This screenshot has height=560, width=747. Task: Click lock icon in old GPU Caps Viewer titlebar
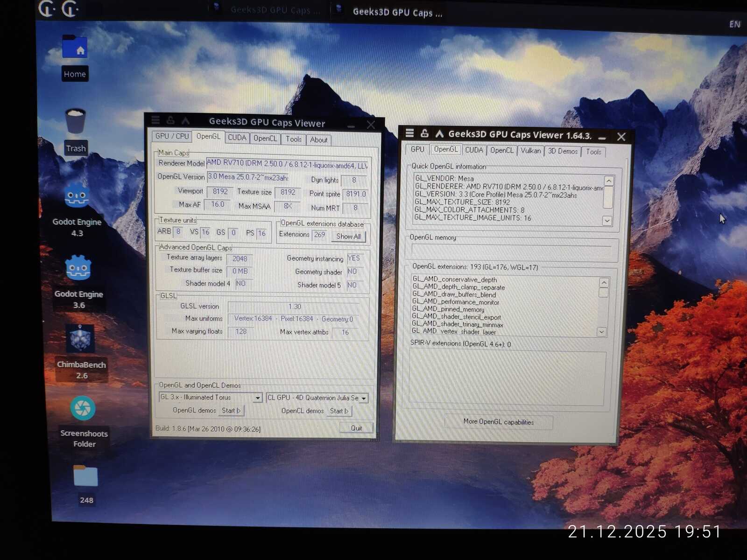170,120
